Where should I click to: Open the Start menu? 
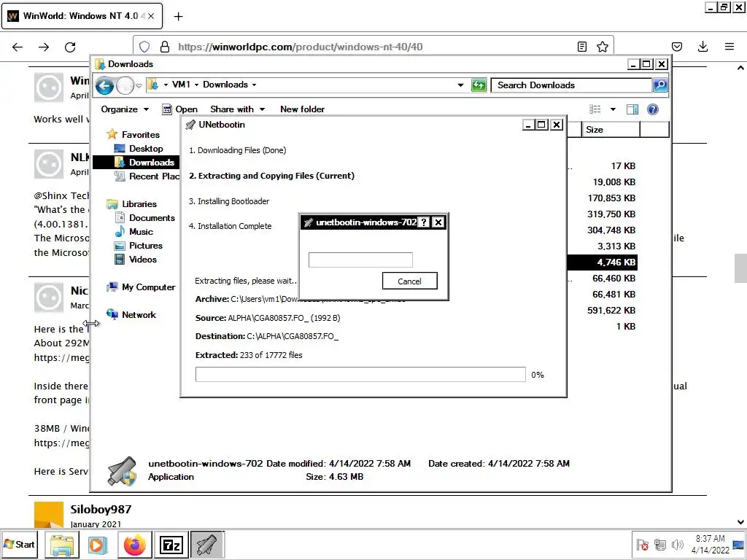[19, 544]
